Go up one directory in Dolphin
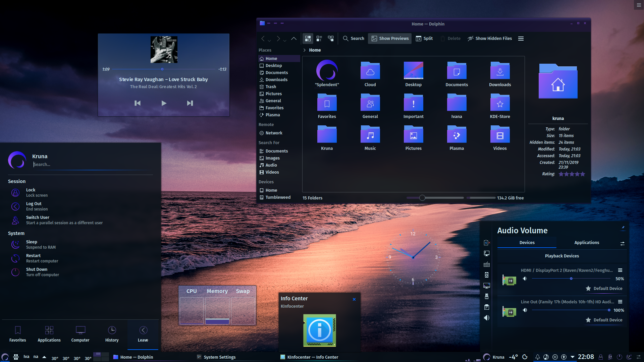 pyautogui.click(x=294, y=39)
